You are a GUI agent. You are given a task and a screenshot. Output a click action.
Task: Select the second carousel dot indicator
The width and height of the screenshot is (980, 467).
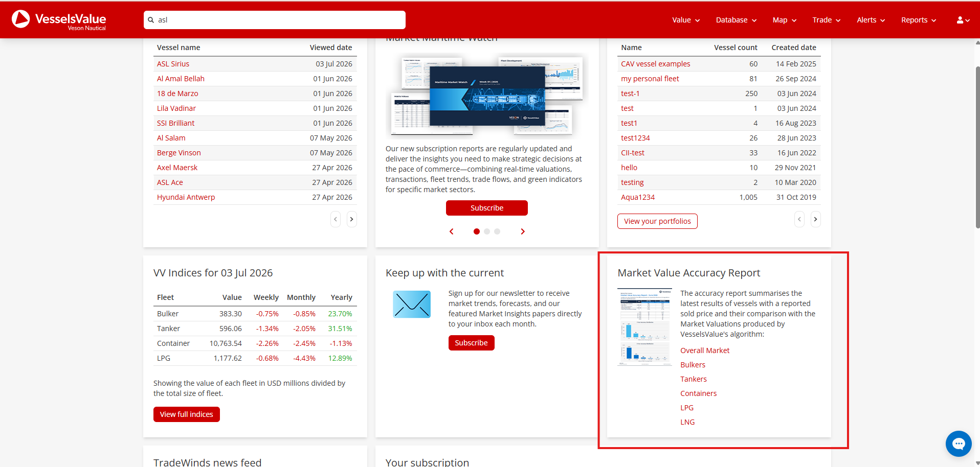(x=487, y=231)
